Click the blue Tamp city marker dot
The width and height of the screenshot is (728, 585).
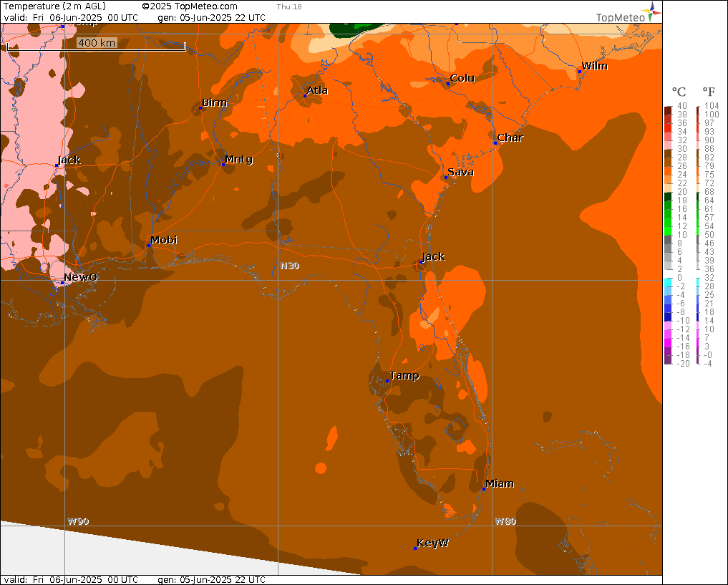tap(387, 381)
